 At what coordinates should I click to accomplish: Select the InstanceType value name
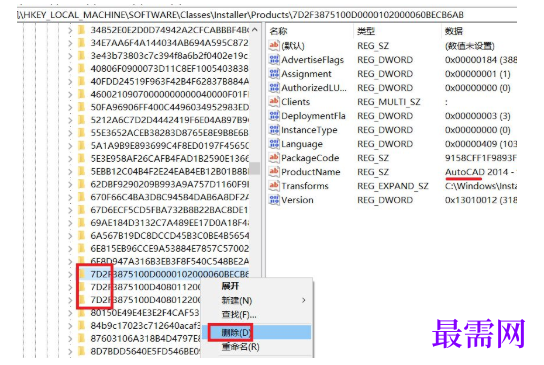click(309, 130)
